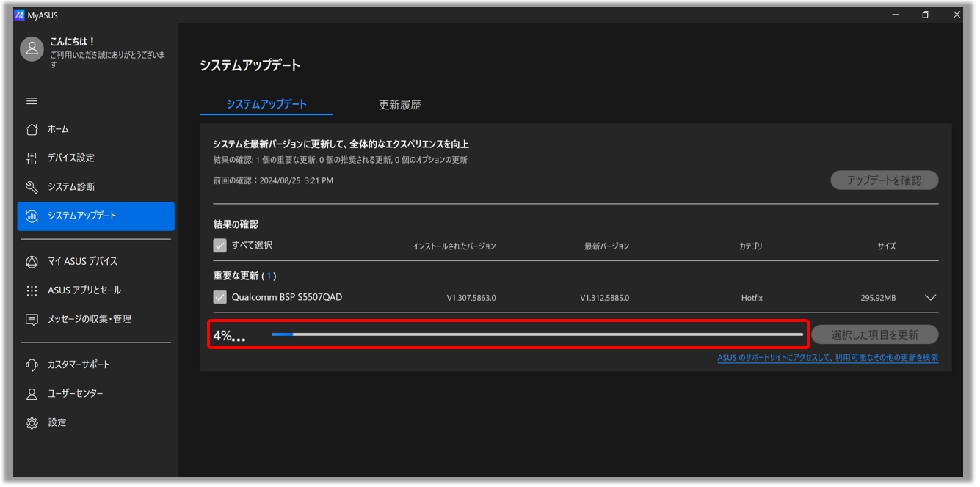
Task: Open デバイス設定 in the sidebar
Action: pos(96,158)
